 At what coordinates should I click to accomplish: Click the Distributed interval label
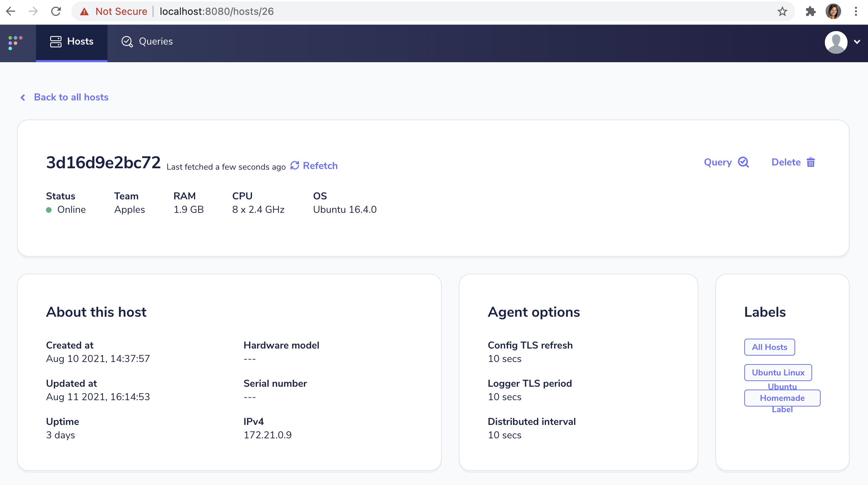(x=532, y=422)
